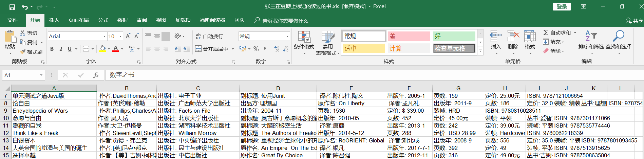The image size is (644, 159).
Task: Apply the 差 (Bad) cell style
Action: pyautogui.click(x=409, y=36)
